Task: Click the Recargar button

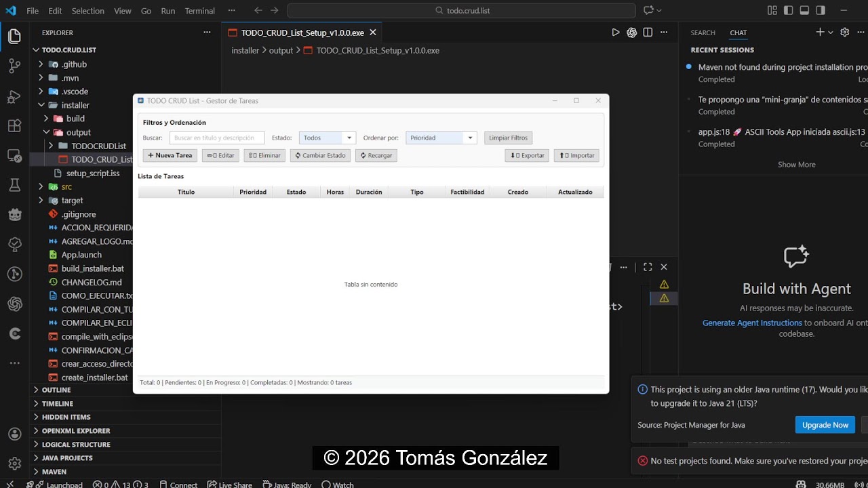Action: (376, 155)
